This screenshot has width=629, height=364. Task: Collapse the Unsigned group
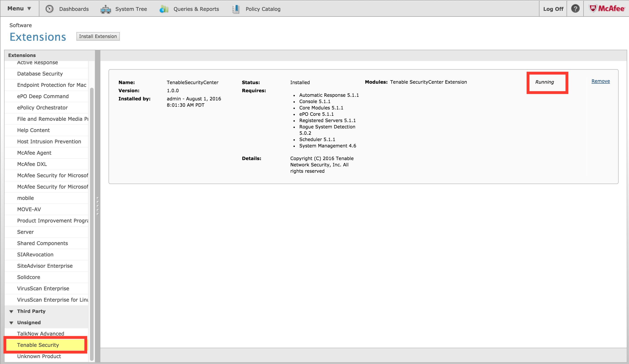pyautogui.click(x=11, y=323)
